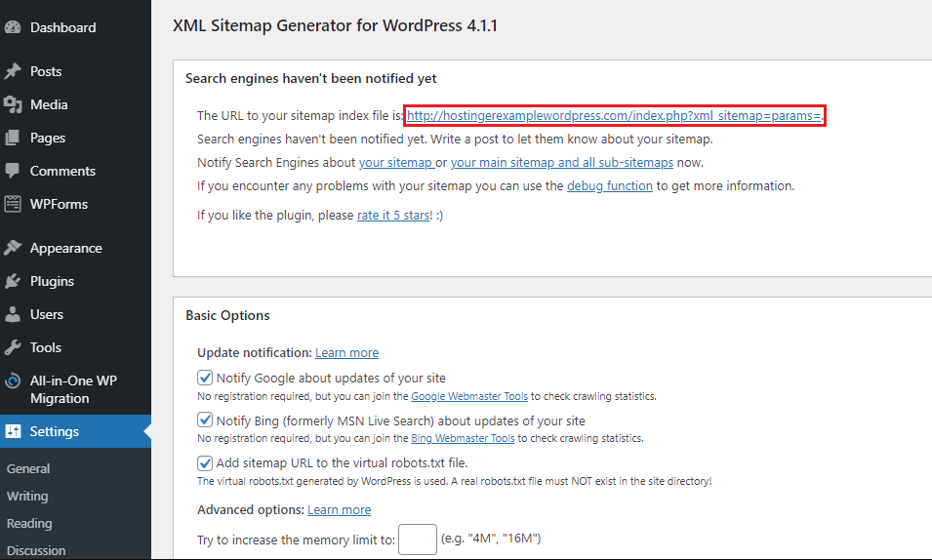The image size is (932, 560).
Task: Open Media via its camera icon
Action: pos(13,104)
